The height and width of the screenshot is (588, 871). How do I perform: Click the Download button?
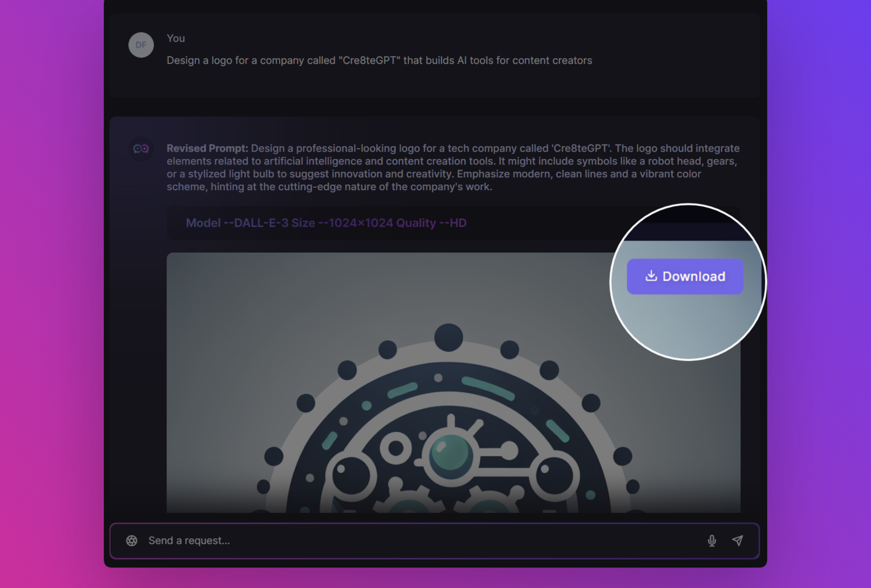pyautogui.click(x=685, y=277)
